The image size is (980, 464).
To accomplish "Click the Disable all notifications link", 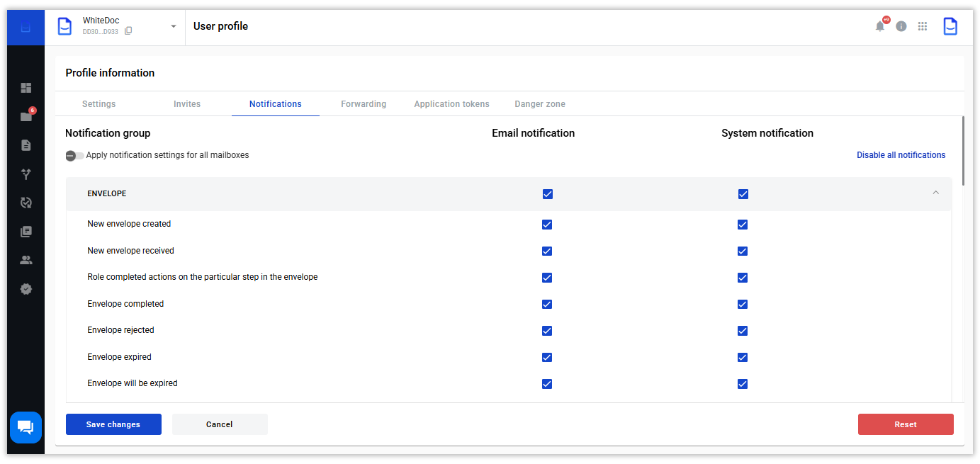I will [x=901, y=155].
